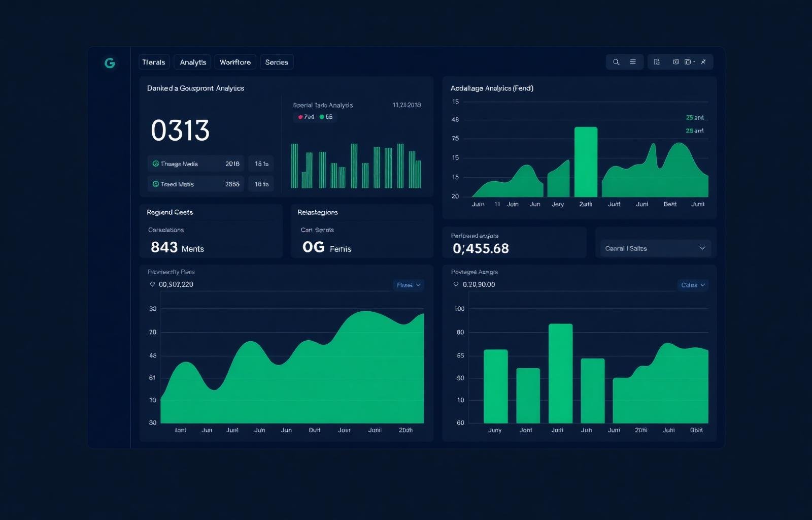The width and height of the screenshot is (812, 520).
Task: Click the 16 1s badge
Action: tap(261, 184)
